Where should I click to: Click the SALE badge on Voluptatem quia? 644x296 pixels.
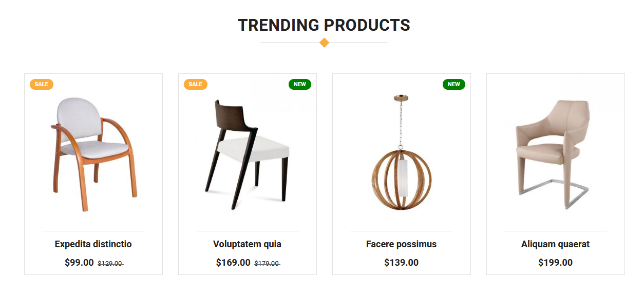195,84
